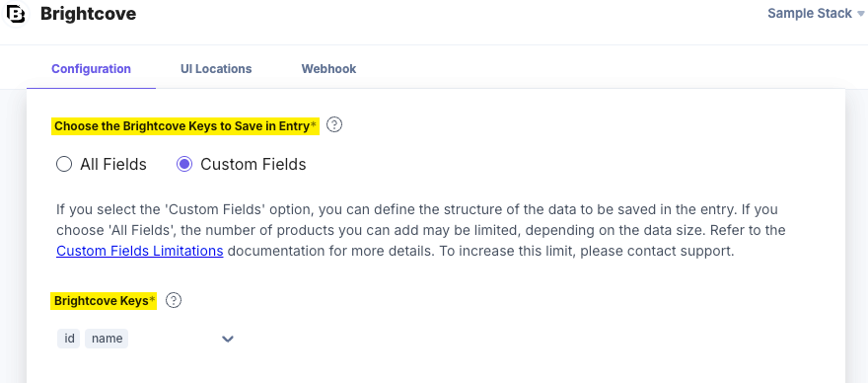This screenshot has width=868, height=383.
Task: Switch to the UI Locations tab
Action: pyautogui.click(x=216, y=69)
